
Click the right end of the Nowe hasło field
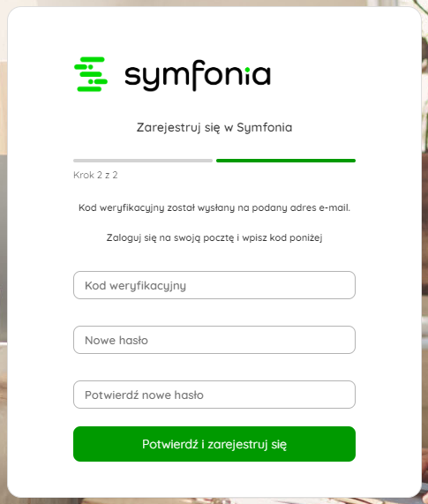[x=349, y=340]
